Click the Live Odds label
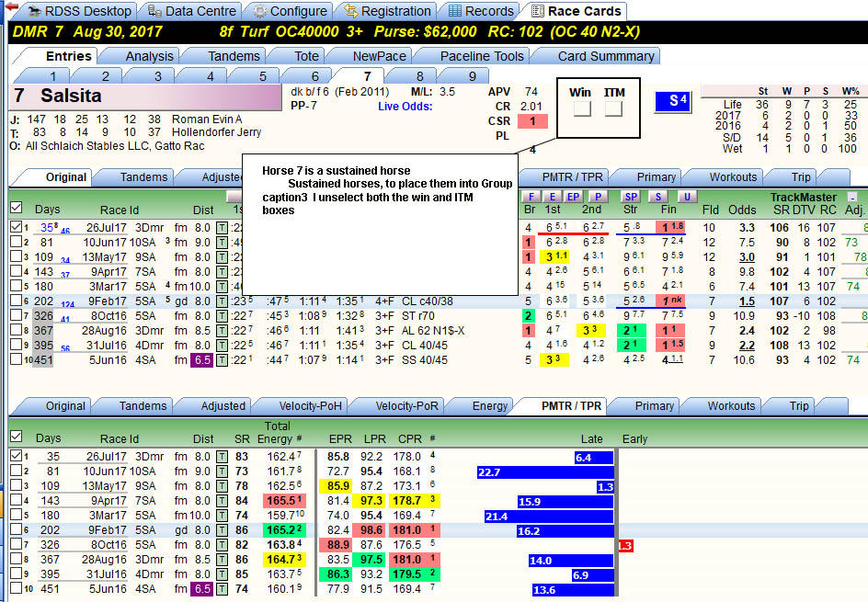Image resolution: width=868 pixels, height=602 pixels. [405, 107]
